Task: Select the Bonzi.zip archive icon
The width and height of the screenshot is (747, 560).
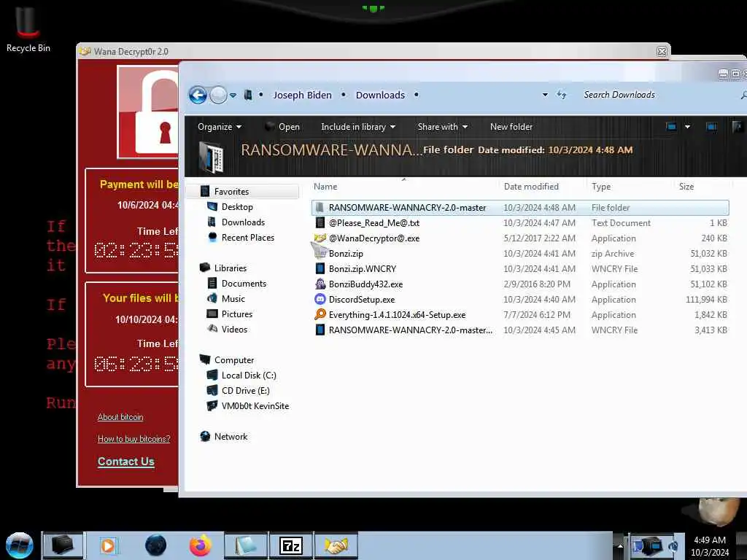Action: pos(320,253)
